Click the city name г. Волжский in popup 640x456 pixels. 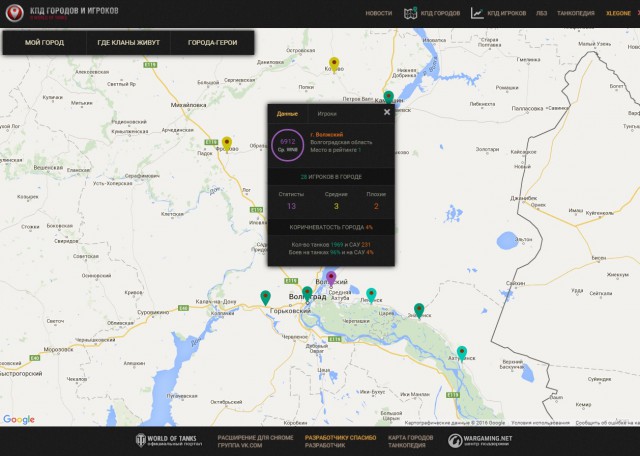327,134
